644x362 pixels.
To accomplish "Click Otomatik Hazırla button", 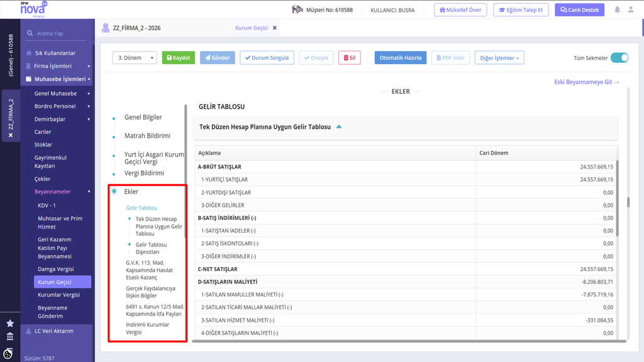I will (x=401, y=58).
